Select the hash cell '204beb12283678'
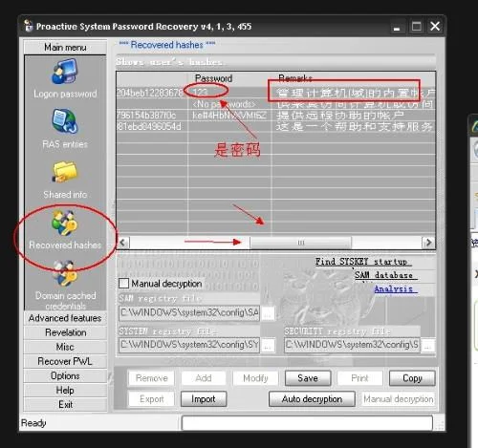The height and width of the screenshot is (448, 478). coord(152,93)
